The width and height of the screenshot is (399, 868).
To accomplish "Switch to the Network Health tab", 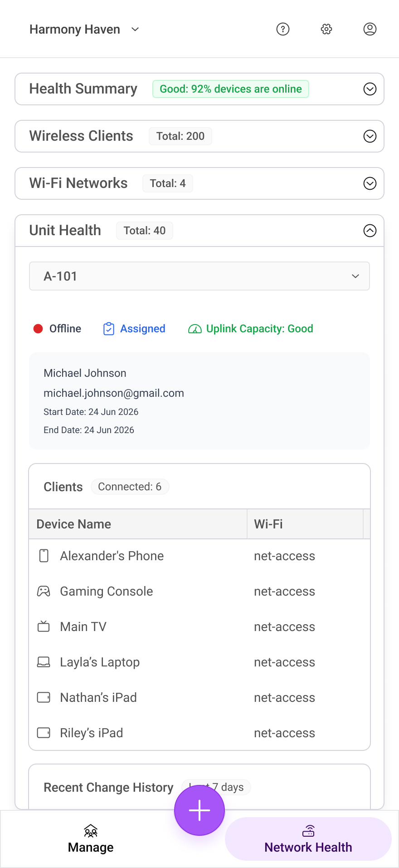I will [x=308, y=839].
